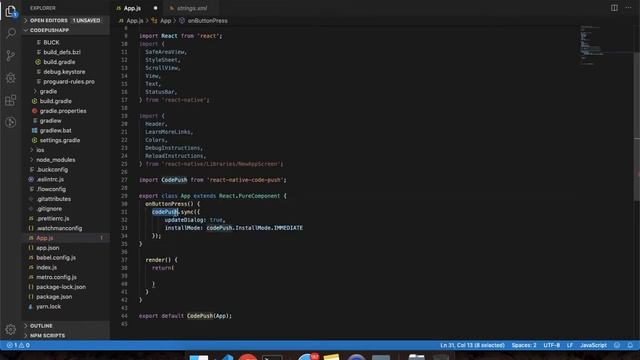Open the .flowconfig file
Image resolution: width=640 pixels, height=360 pixels.
pos(51,189)
